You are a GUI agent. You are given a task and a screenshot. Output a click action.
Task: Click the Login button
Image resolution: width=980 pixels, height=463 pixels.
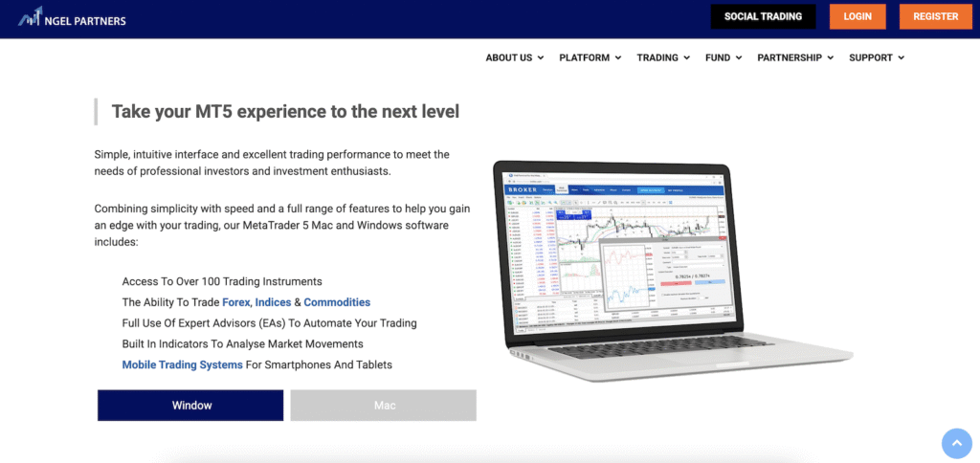[x=857, y=17]
